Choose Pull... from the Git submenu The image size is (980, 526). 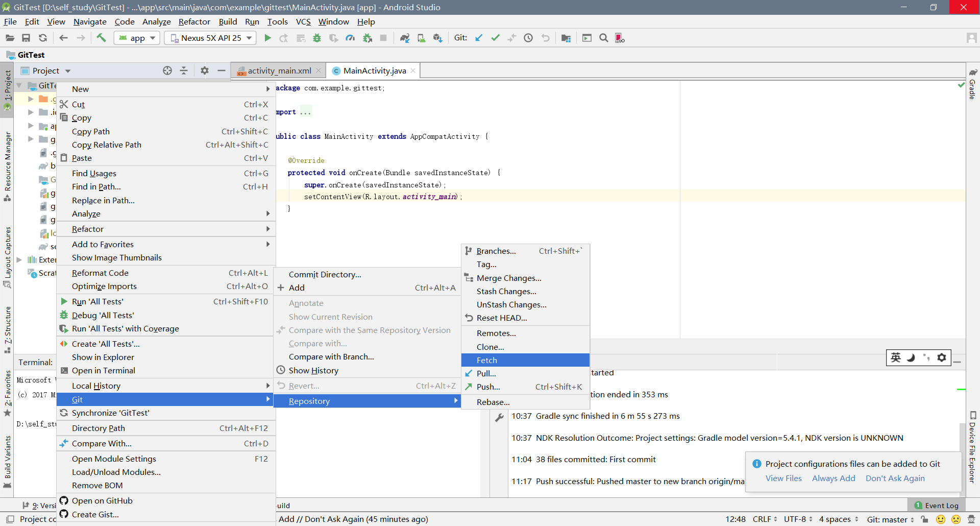pos(525,373)
